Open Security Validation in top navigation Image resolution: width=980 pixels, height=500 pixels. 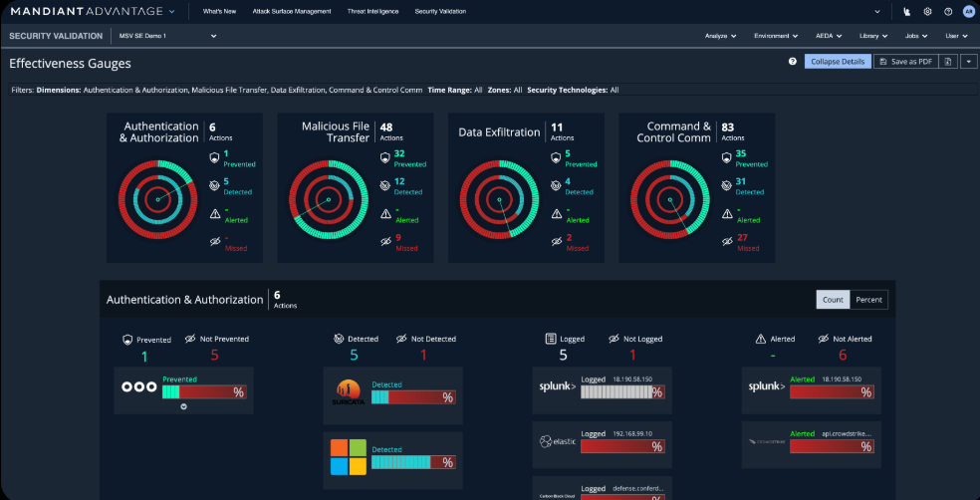pos(440,11)
